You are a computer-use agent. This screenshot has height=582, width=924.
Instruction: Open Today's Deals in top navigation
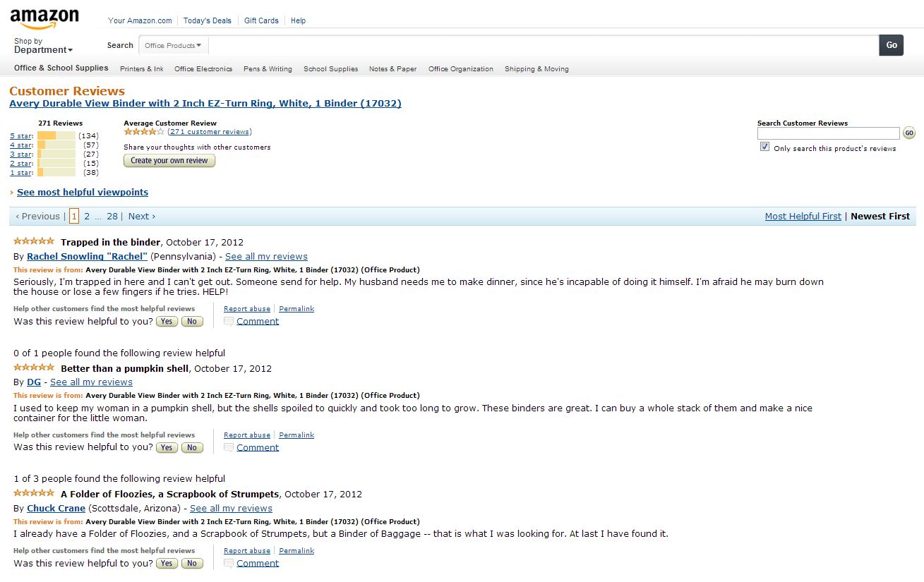click(x=207, y=20)
